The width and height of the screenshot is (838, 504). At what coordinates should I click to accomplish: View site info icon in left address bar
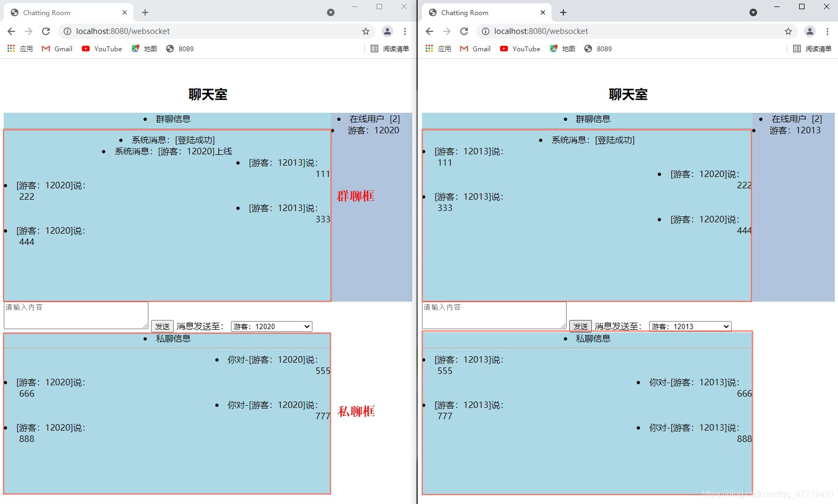(67, 31)
